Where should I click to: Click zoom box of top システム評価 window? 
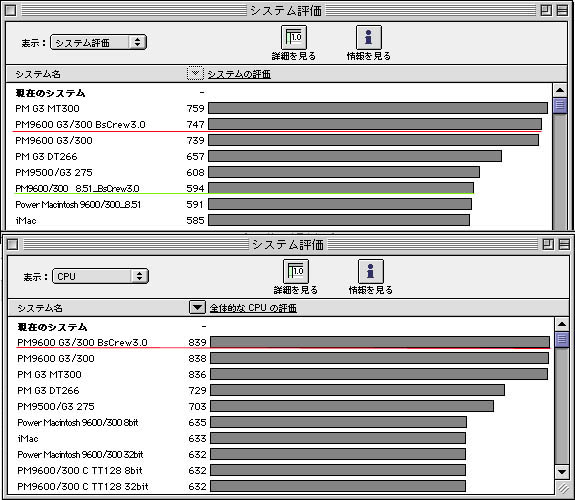546,10
